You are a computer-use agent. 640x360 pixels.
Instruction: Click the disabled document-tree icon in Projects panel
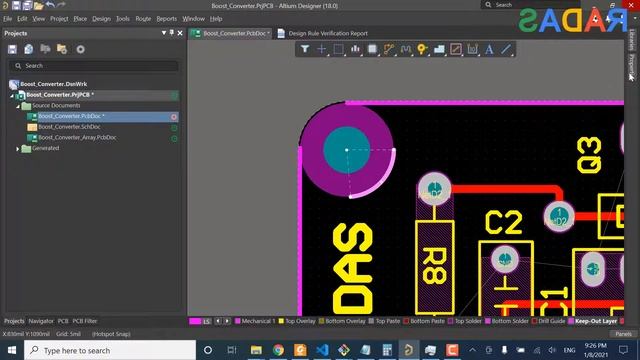45,49
